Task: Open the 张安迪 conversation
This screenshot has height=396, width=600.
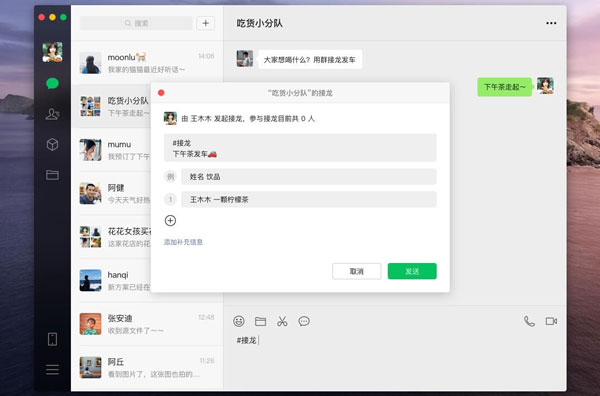Action: [x=147, y=324]
